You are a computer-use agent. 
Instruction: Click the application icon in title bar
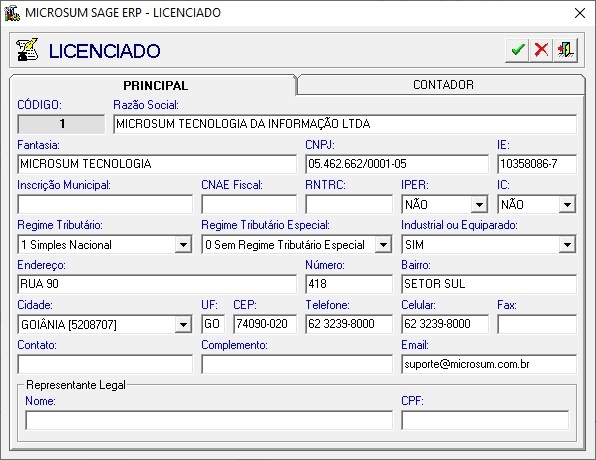tap(12, 13)
